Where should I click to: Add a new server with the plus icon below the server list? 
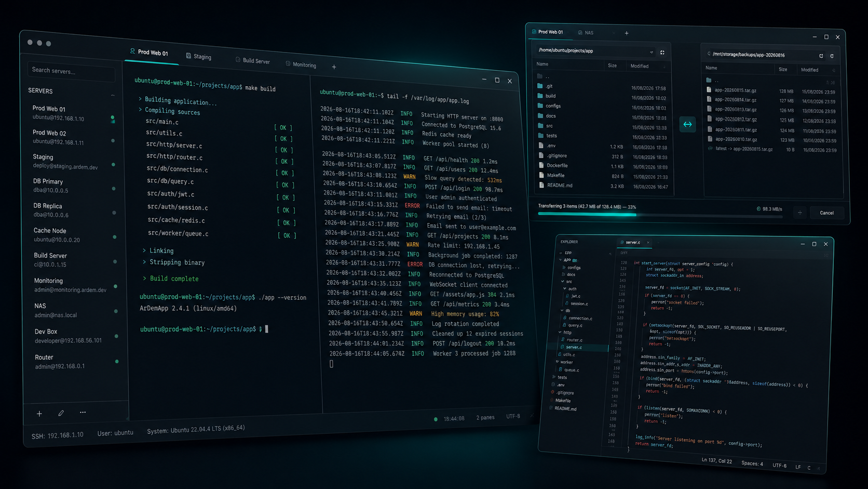(39, 414)
